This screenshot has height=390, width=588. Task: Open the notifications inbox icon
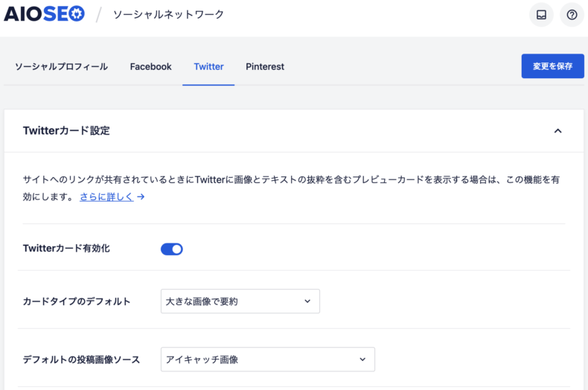click(x=541, y=15)
